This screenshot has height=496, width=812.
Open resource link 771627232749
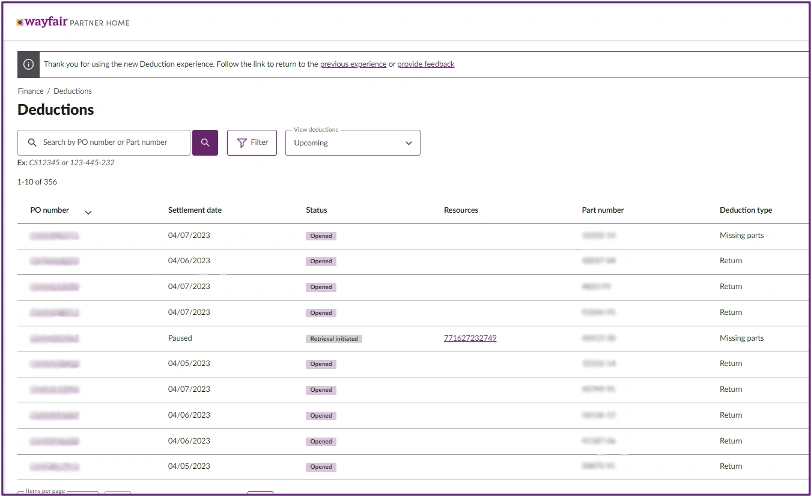coord(470,338)
